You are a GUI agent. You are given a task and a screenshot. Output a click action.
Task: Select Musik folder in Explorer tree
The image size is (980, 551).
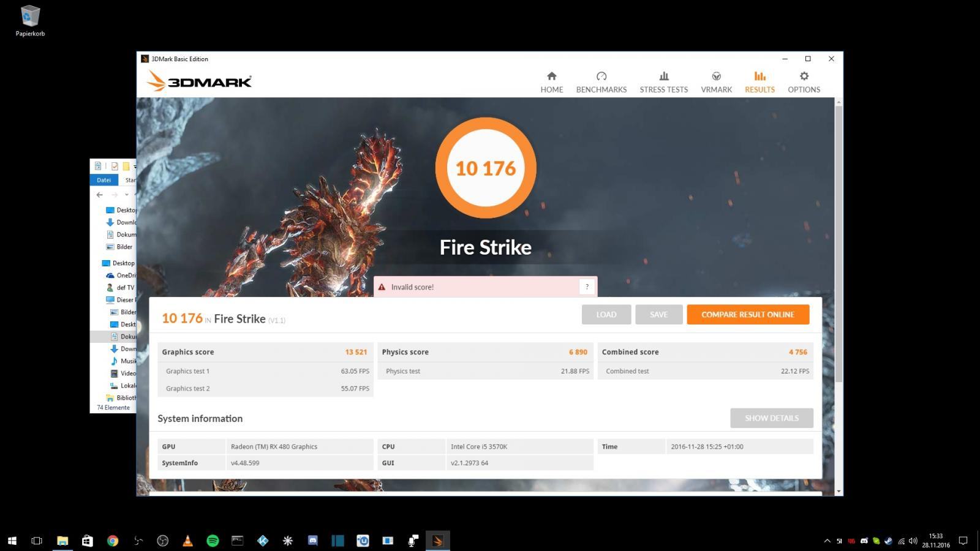tap(123, 361)
